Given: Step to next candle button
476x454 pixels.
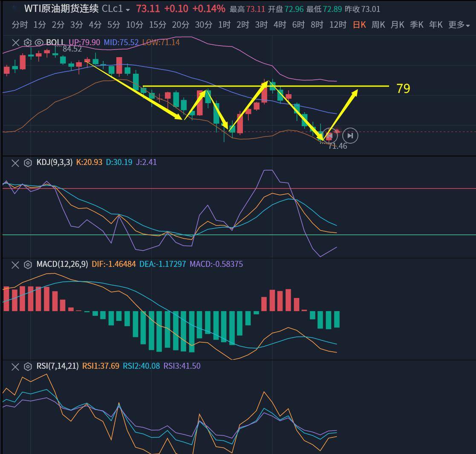Looking at the screenshot, I should pyautogui.click(x=350, y=136).
